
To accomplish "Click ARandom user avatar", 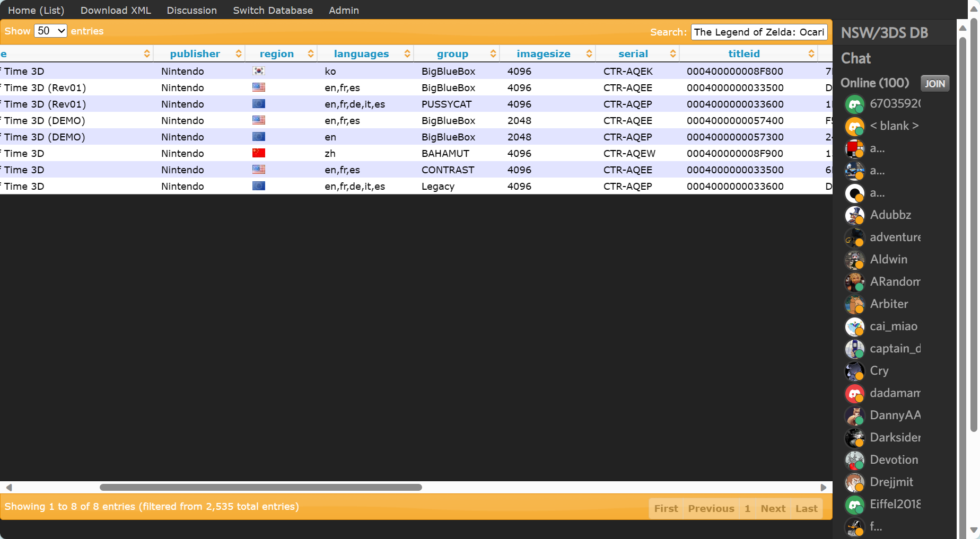I will pyautogui.click(x=854, y=282).
